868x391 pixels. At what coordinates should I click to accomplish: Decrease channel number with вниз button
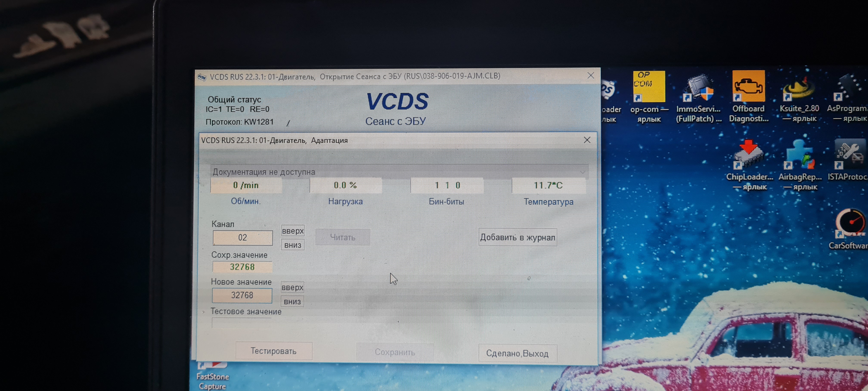point(293,245)
